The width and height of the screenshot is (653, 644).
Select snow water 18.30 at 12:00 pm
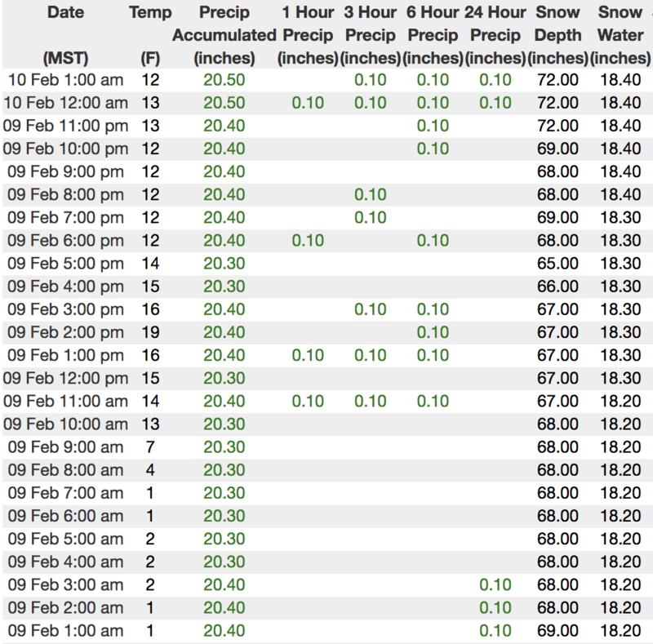click(620, 379)
